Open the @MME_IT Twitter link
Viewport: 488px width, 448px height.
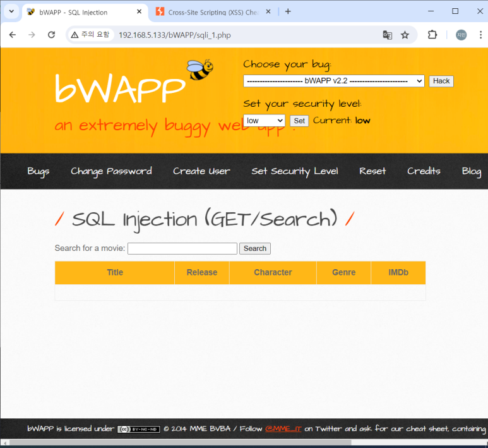point(283,428)
